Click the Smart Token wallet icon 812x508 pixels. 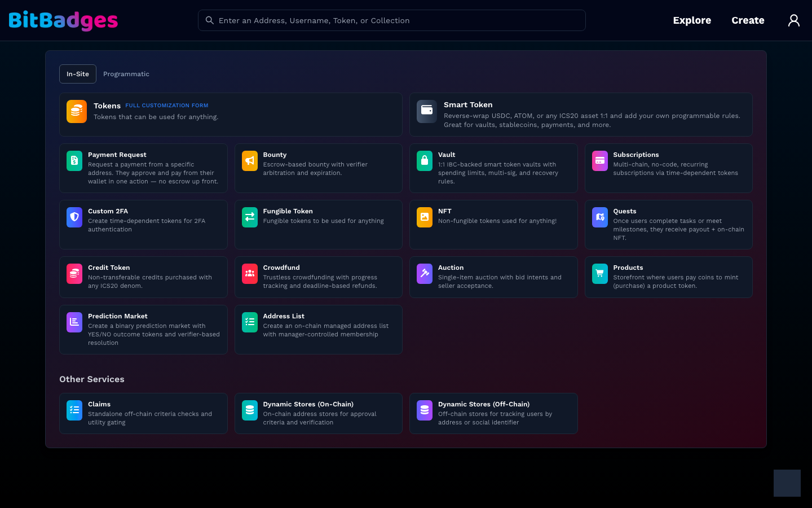click(x=427, y=111)
